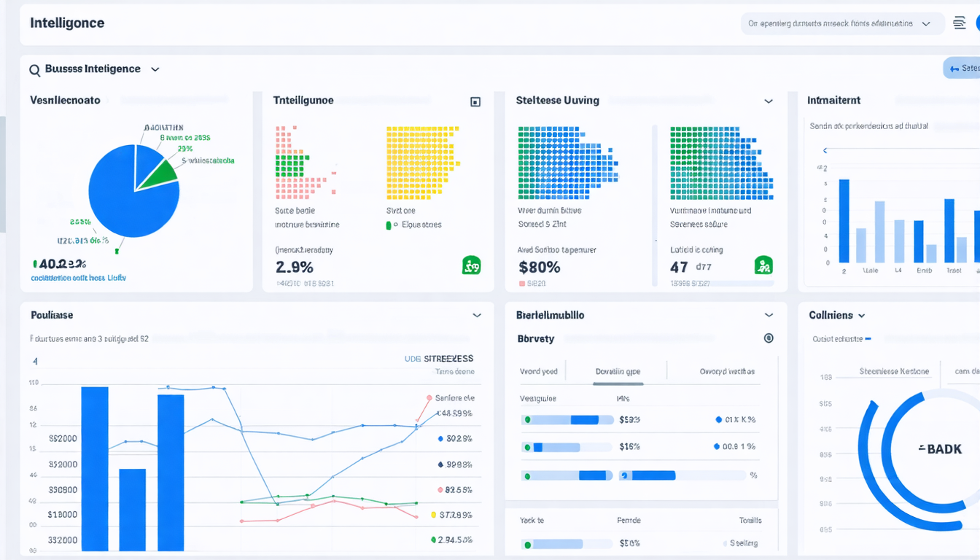Click the blue Sates button
Image resolution: width=980 pixels, height=560 pixels.
tap(962, 68)
